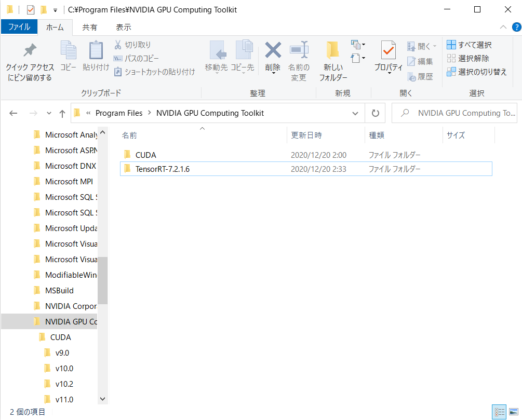Screen dimensions: 522x420
Task: Select the TensorRT-7.2.1.6 folder
Action: click(x=306, y=169)
